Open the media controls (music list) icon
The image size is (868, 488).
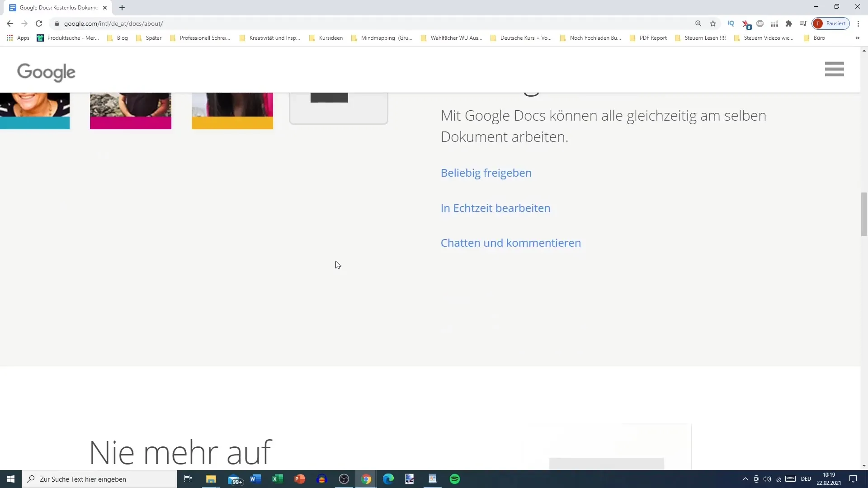coord(803,23)
